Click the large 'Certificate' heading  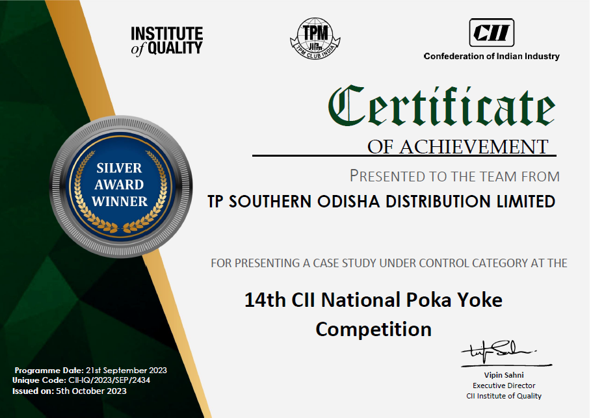click(441, 106)
